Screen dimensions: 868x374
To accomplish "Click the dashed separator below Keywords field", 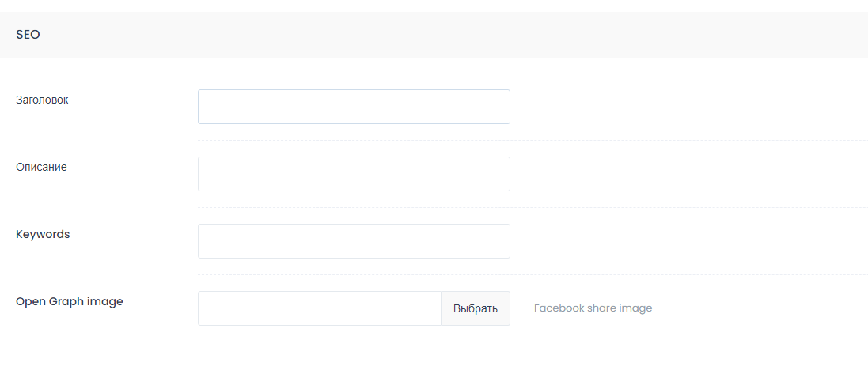I will click(533, 275).
